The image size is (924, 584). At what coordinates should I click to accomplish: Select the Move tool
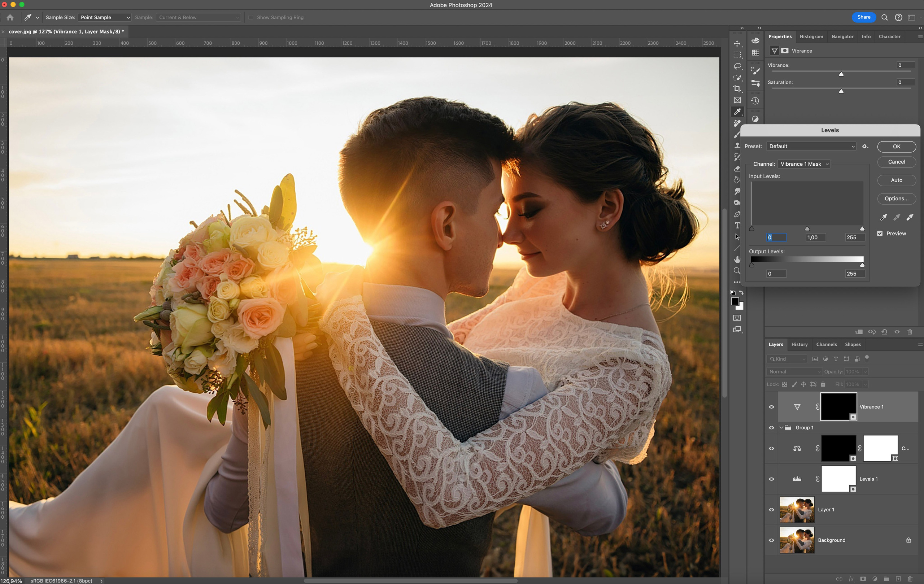click(x=737, y=43)
